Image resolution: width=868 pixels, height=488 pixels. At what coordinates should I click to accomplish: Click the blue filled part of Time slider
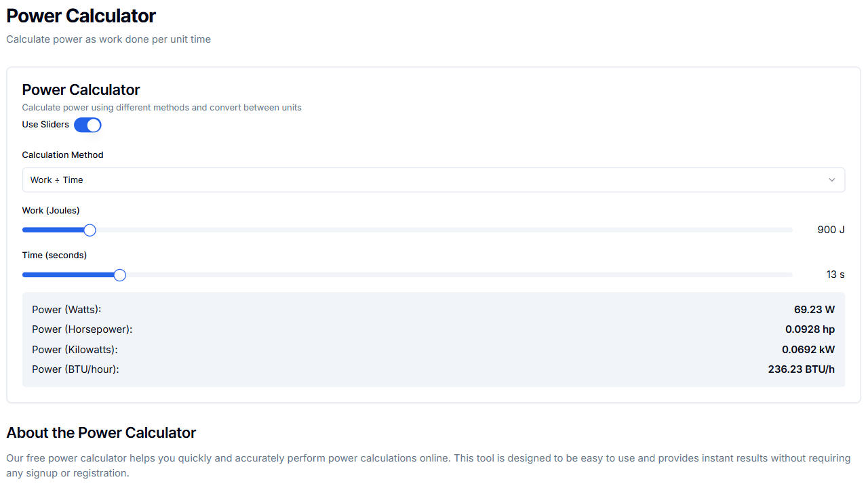68,275
